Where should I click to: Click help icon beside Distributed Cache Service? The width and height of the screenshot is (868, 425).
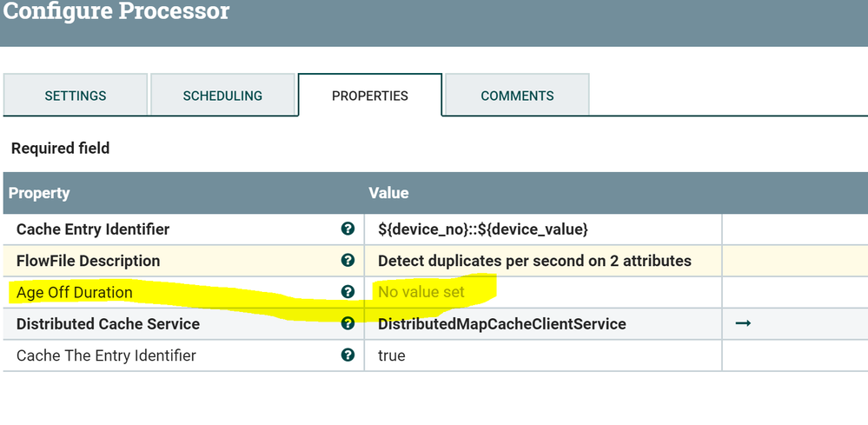(348, 323)
